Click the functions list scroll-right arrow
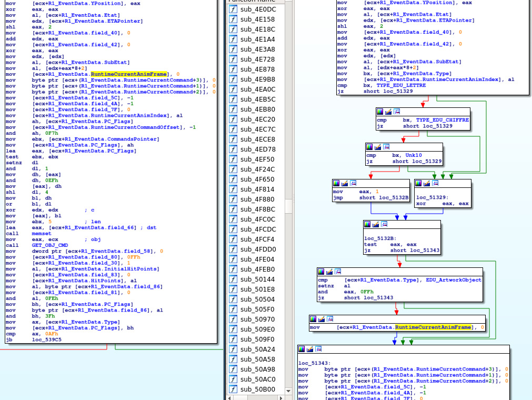532x400 pixels. point(281,397)
